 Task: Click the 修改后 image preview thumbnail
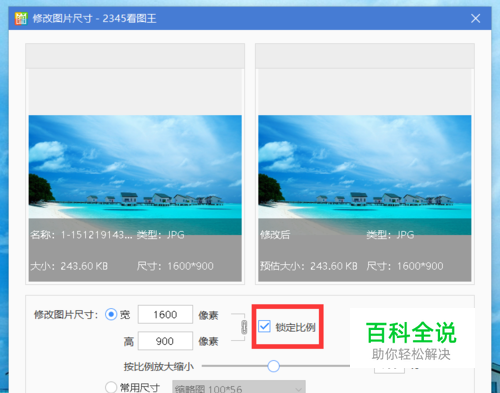pyautogui.click(x=365, y=175)
